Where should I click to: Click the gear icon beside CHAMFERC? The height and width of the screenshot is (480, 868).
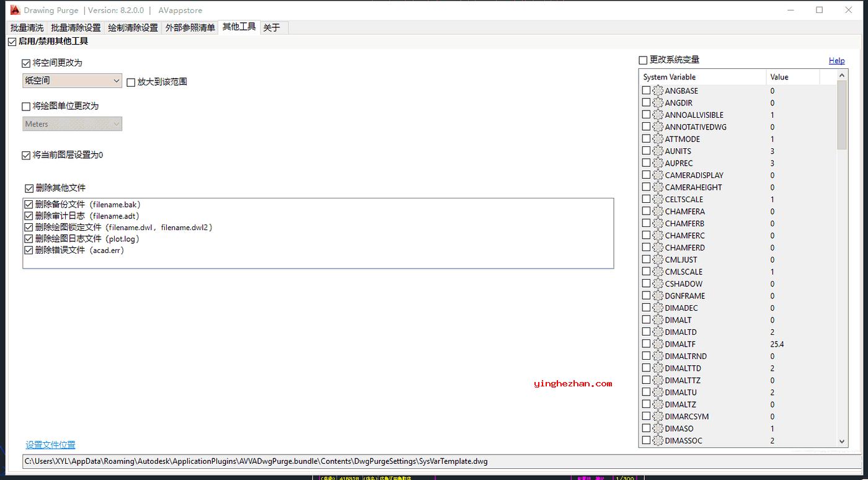(x=658, y=236)
